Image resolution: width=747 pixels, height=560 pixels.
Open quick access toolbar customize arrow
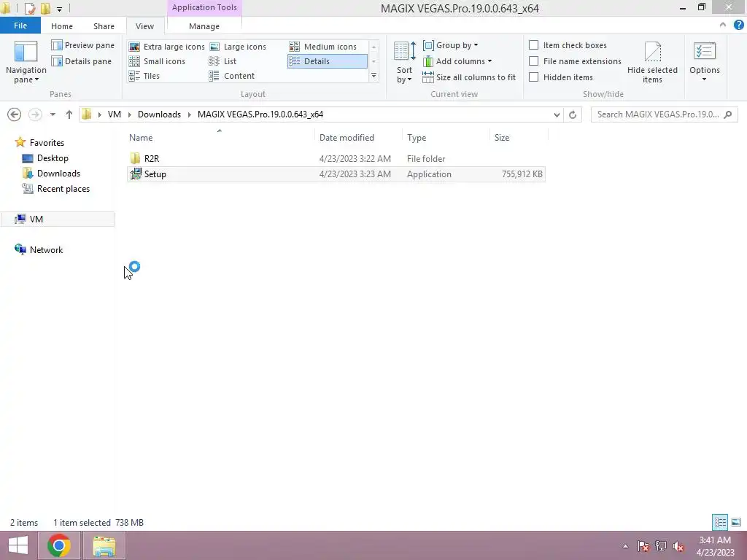59,9
